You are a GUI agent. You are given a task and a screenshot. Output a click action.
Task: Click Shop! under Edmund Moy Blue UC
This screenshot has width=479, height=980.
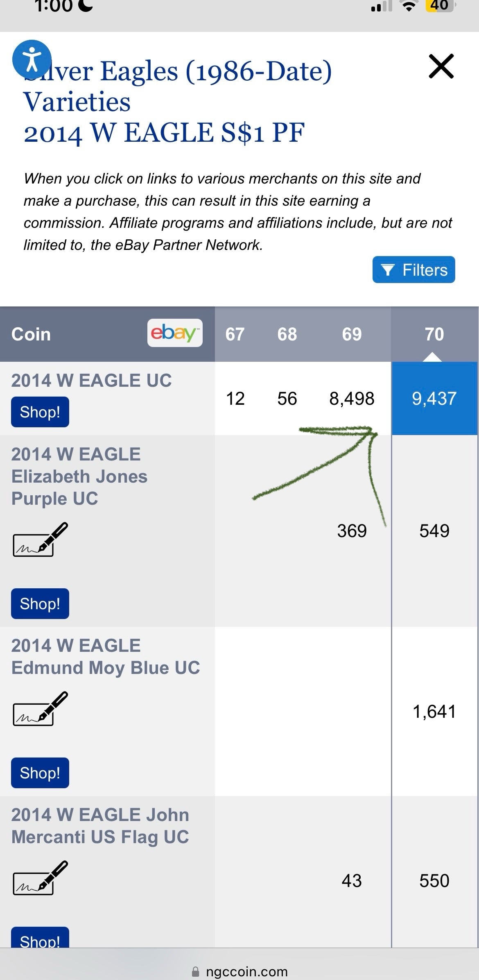point(40,773)
